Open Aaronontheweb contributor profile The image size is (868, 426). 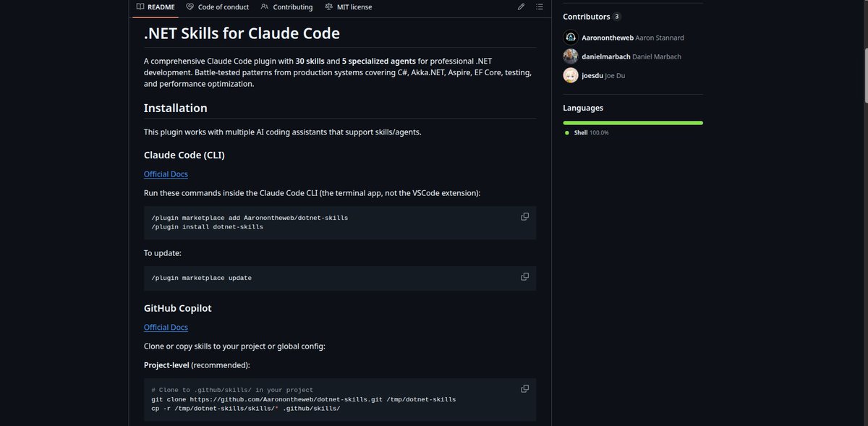[x=607, y=38]
